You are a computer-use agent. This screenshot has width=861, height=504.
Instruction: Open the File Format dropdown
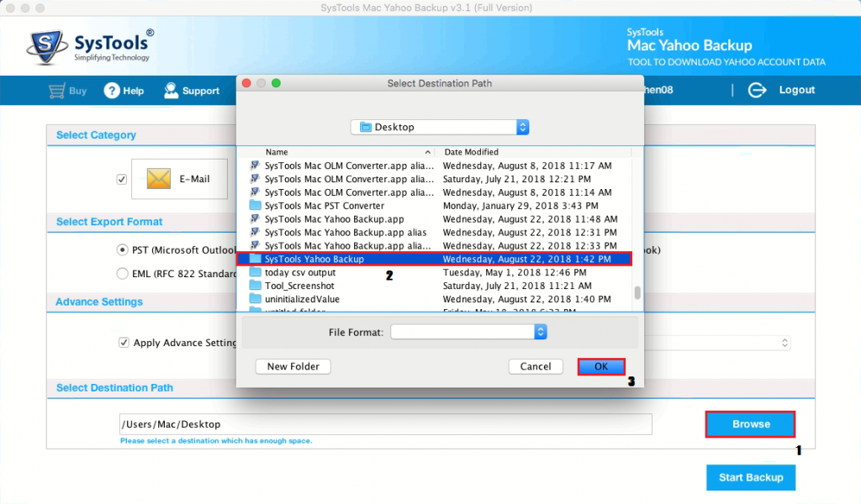[x=468, y=332]
